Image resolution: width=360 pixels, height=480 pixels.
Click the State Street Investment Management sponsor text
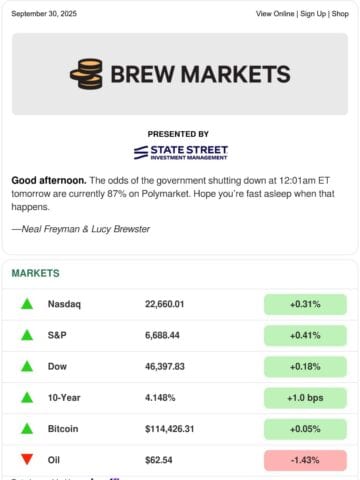click(x=189, y=153)
